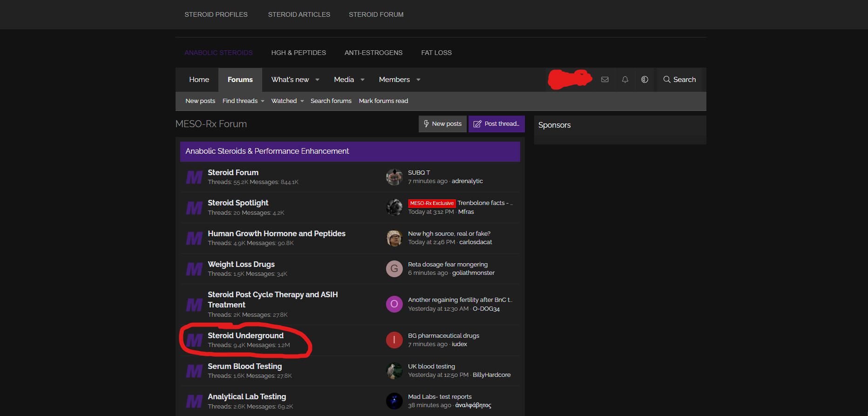Click the New posts lightning button
This screenshot has height=416, width=868.
pyautogui.click(x=442, y=124)
